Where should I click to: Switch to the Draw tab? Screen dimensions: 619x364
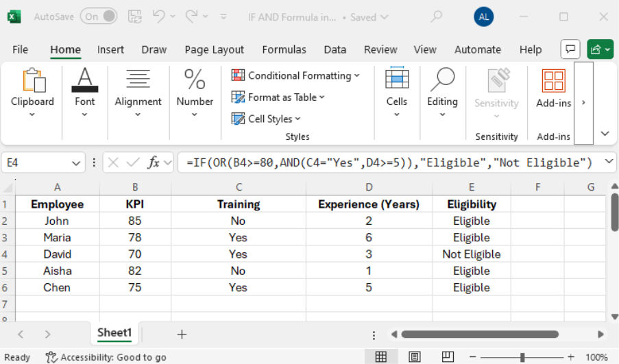point(154,50)
